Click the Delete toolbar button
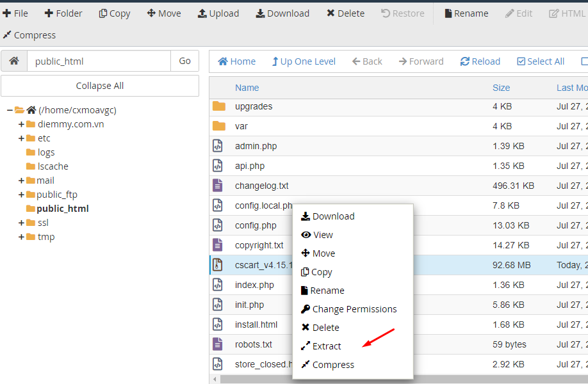 345,13
